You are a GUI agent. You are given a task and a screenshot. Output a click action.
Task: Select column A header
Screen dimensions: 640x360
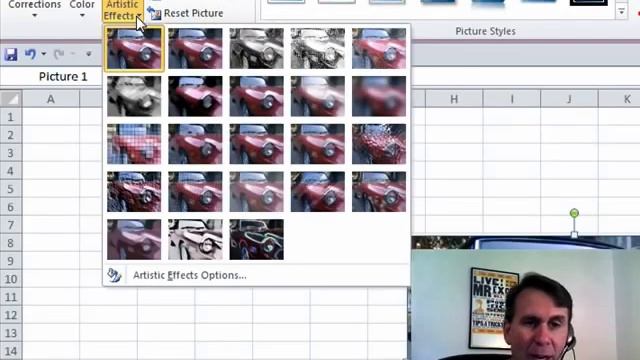click(51, 99)
